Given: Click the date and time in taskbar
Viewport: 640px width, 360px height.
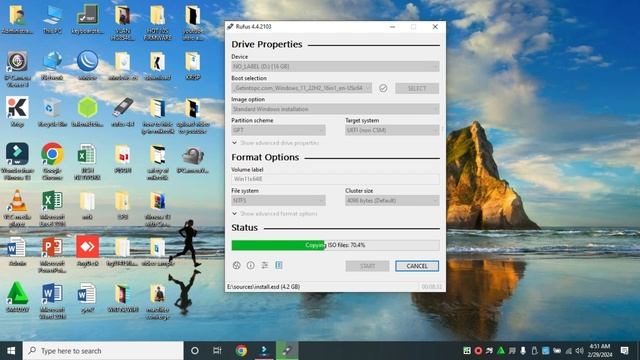Looking at the screenshot, I should coord(600,351).
